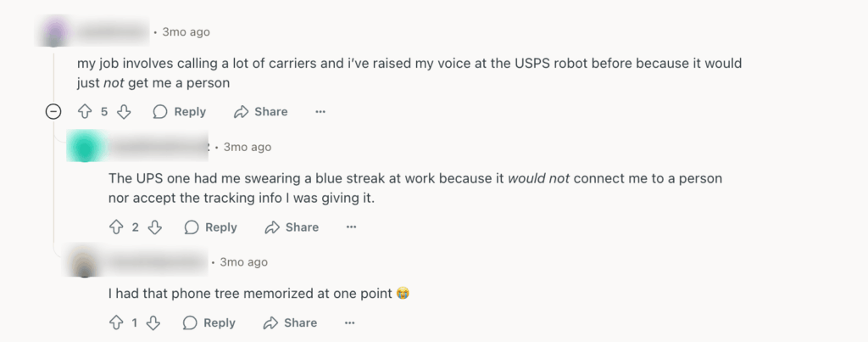Share the phone tree memorized comment

pos(290,322)
